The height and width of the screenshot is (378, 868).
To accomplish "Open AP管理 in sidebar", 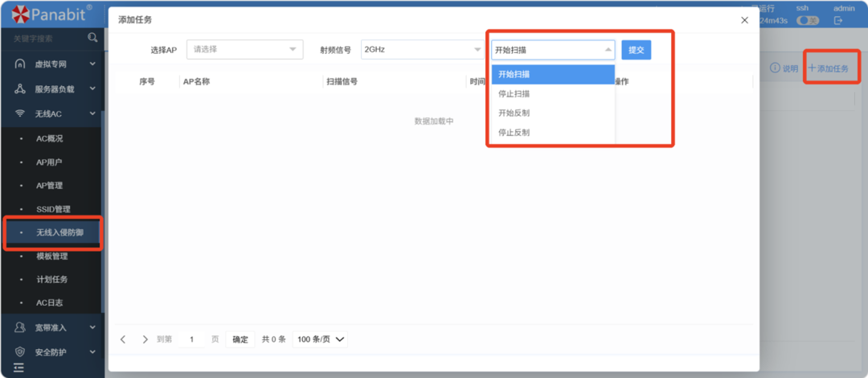I will 51,186.
